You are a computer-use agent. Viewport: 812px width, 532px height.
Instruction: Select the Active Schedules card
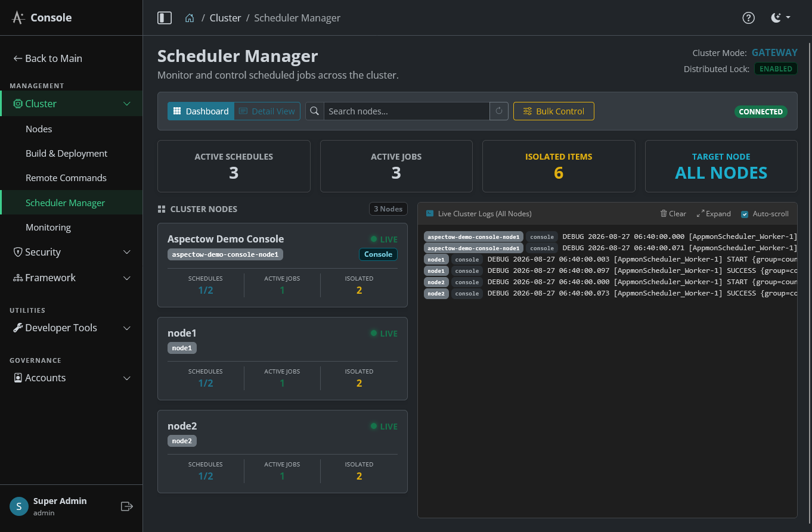234,166
